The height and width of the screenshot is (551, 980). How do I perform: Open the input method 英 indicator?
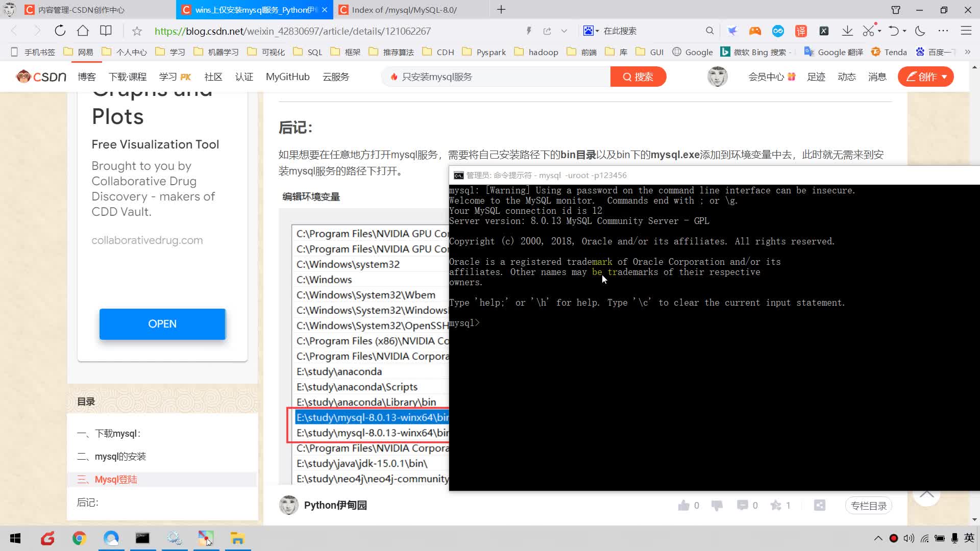[969, 538]
